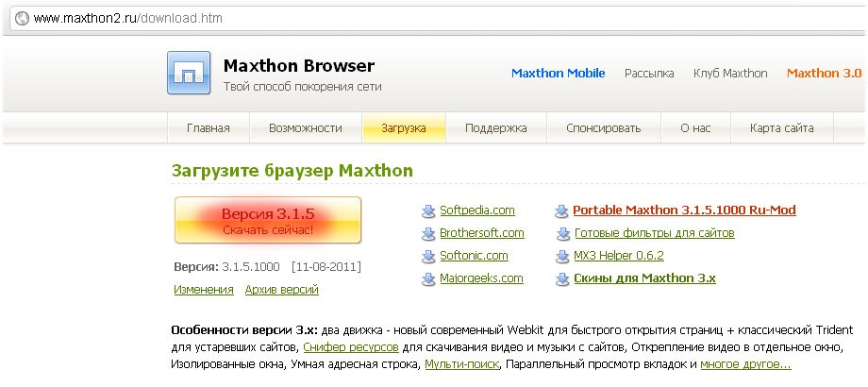This screenshot has height=387, width=868.
Task: Open the Мульти-поиск link
Action: click(x=462, y=365)
